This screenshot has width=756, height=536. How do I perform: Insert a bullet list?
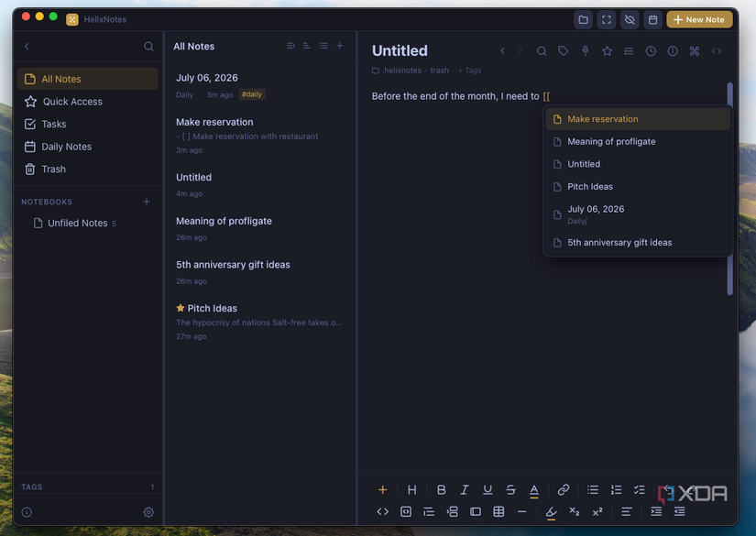point(593,489)
